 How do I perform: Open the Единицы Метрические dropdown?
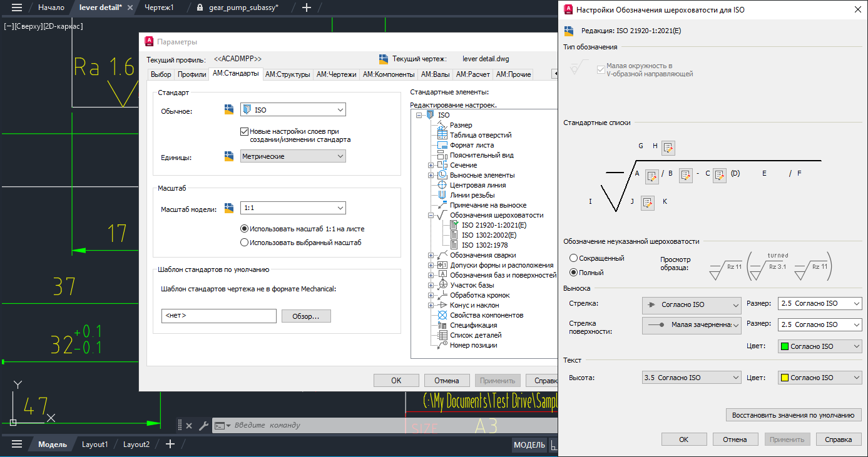[294, 156]
